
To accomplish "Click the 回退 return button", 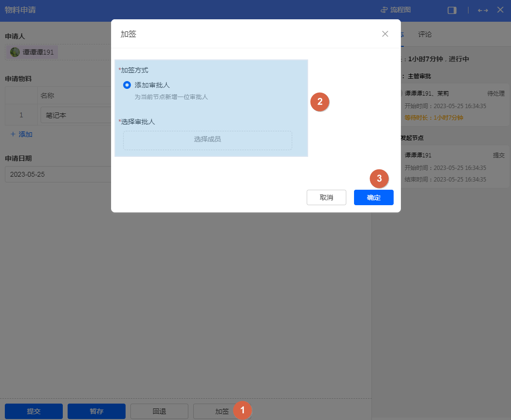I will tap(159, 411).
